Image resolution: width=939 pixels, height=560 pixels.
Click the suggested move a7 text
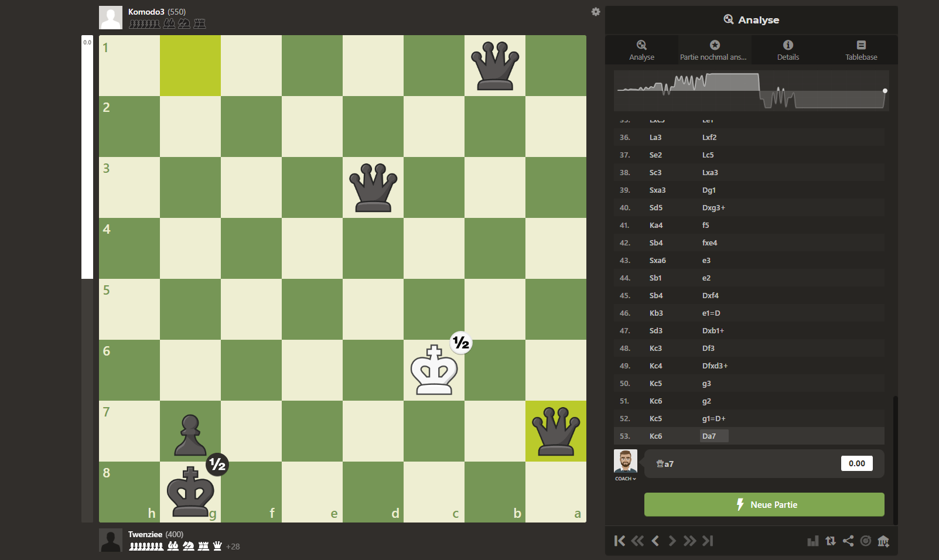[665, 463]
